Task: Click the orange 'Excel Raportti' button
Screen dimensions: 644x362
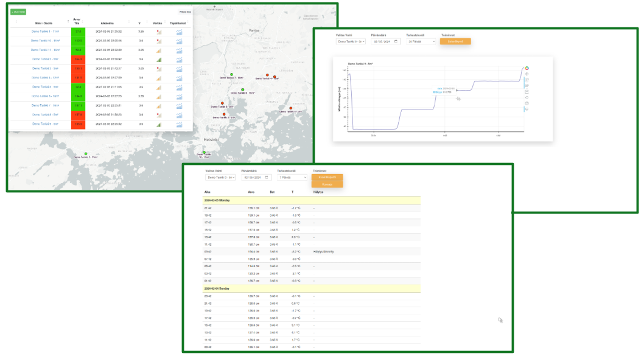Action: click(327, 178)
